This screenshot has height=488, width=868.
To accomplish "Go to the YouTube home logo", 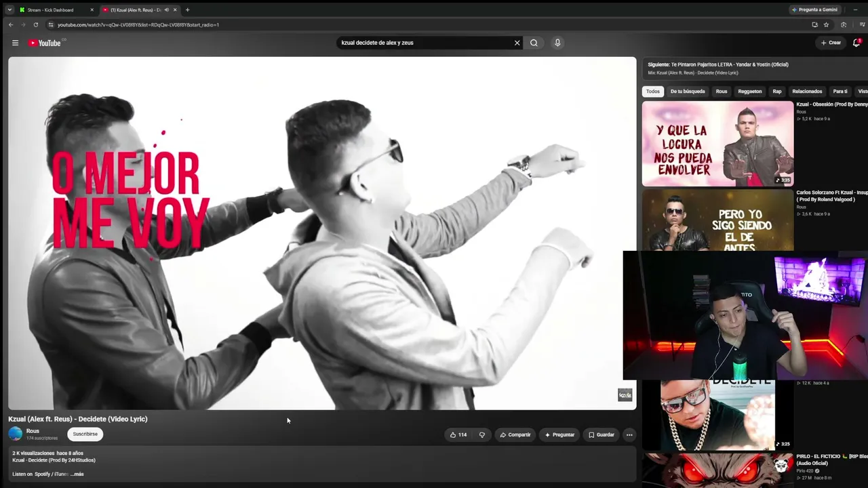I will pyautogui.click(x=45, y=43).
